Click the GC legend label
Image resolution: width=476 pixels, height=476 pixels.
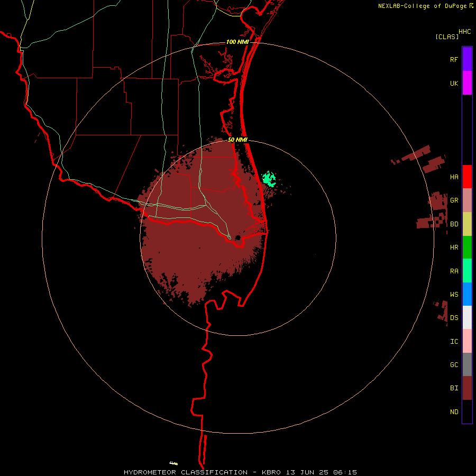(454, 364)
